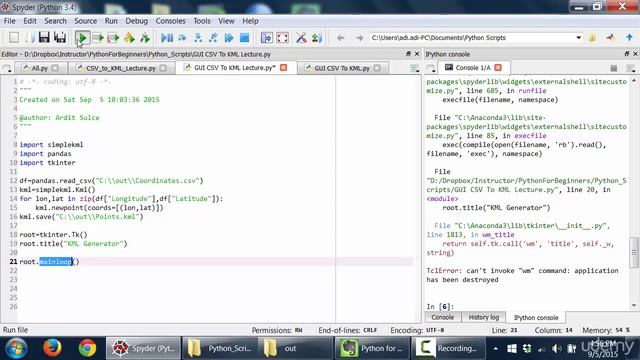Viewport: 640px width, 360px height.
Task: Open Chrome from the taskbar
Action: click(x=87, y=348)
